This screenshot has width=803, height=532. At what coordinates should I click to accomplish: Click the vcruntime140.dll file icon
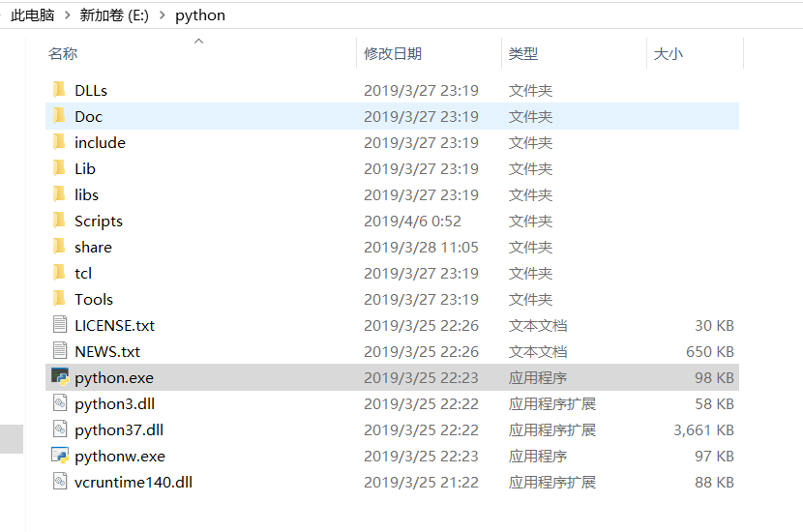(60, 482)
